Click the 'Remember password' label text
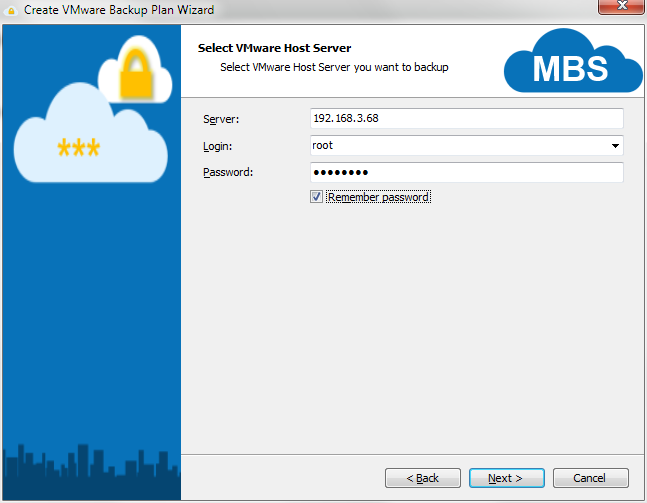647x503 pixels. click(x=378, y=197)
